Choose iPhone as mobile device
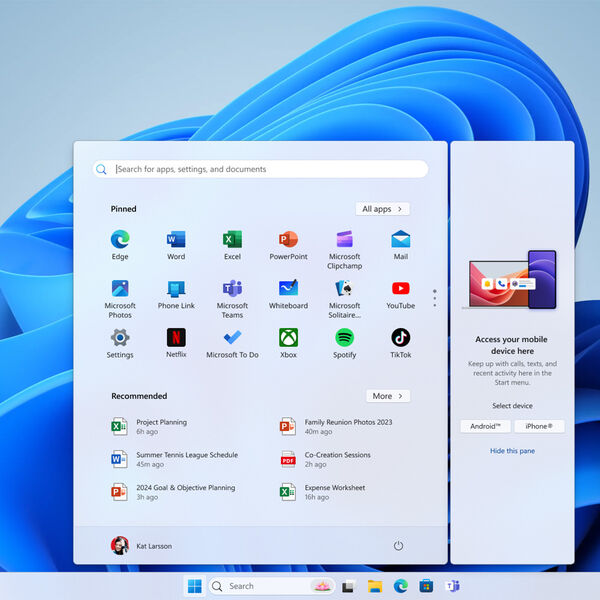600x600 pixels. [539, 426]
